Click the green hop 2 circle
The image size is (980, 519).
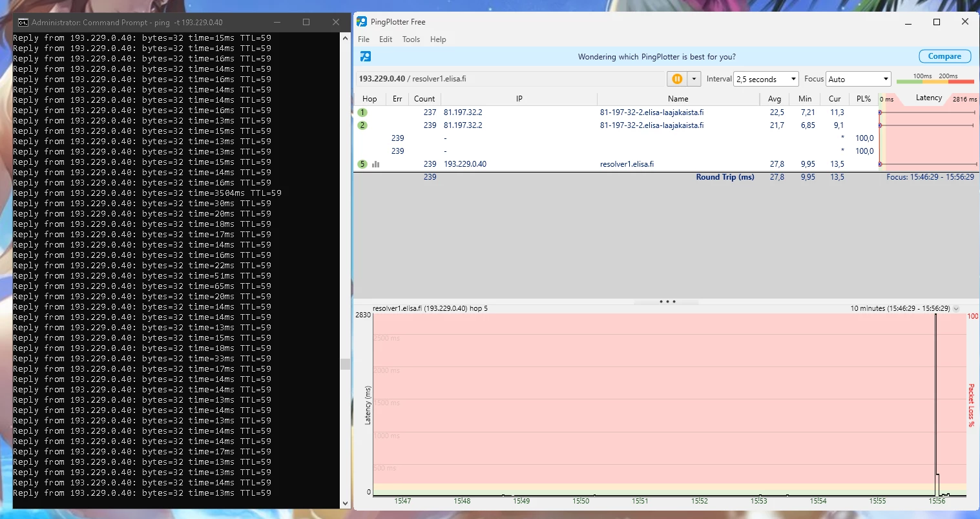[x=362, y=125]
